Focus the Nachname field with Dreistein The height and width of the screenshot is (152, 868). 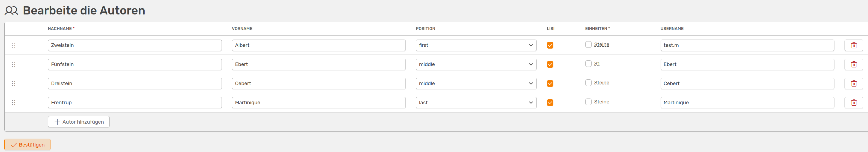pos(135,84)
